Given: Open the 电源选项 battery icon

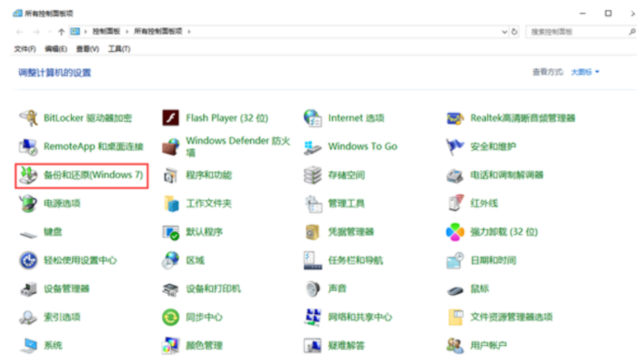Looking at the screenshot, I should click(x=28, y=204).
